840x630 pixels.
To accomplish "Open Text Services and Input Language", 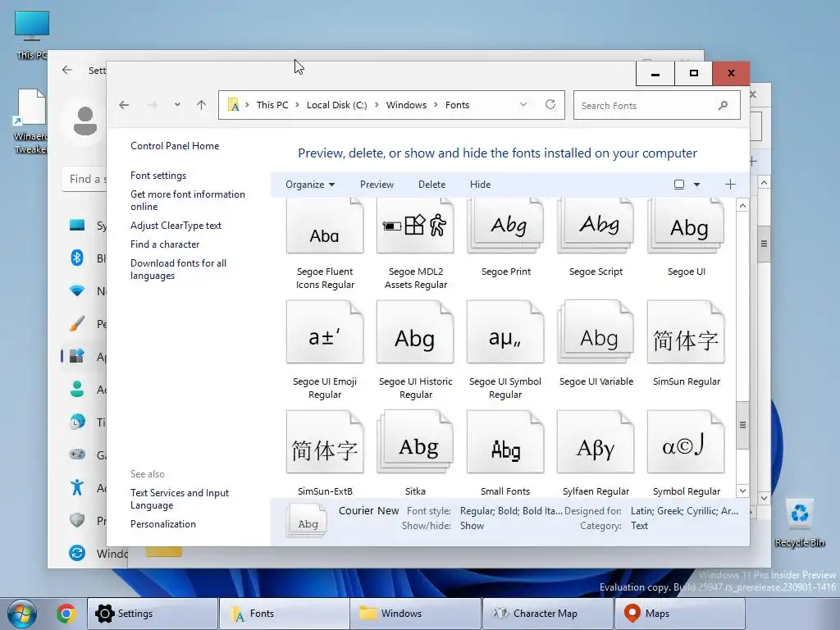I will (x=180, y=499).
